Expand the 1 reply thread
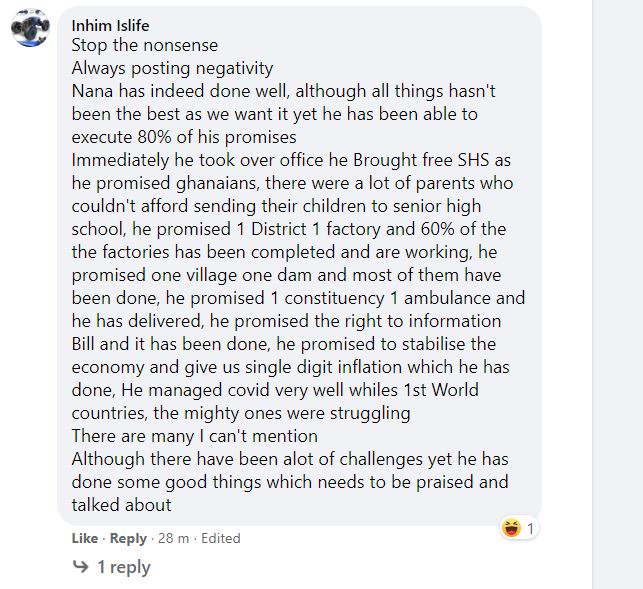 (x=123, y=567)
